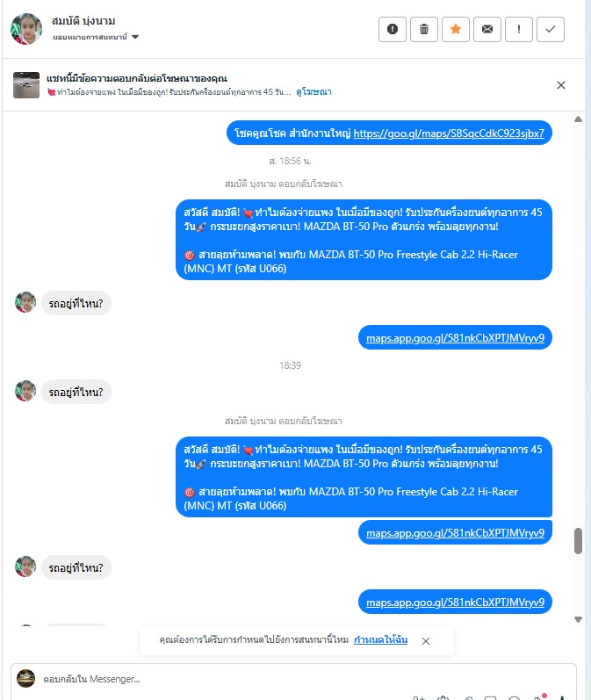Image resolution: width=591 pixels, height=700 pixels.
Task: Click the first รถอยู่ที่ไหน? message bubble
Action: click(76, 304)
